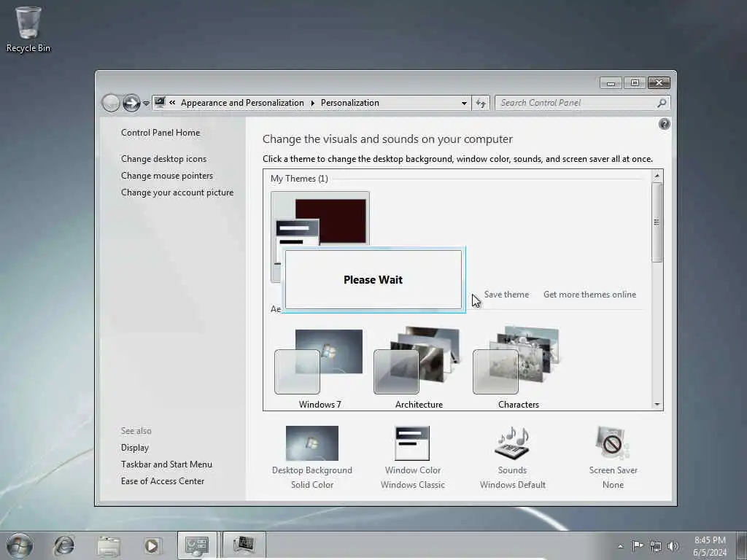Click the None screen saver label

(x=613, y=485)
